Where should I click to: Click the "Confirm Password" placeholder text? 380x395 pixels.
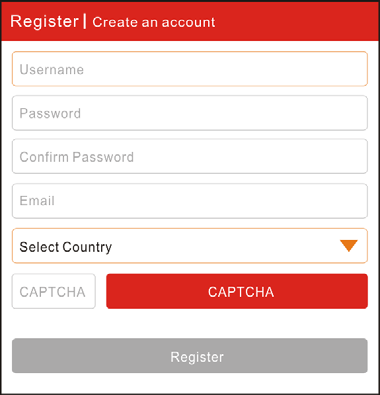77,157
